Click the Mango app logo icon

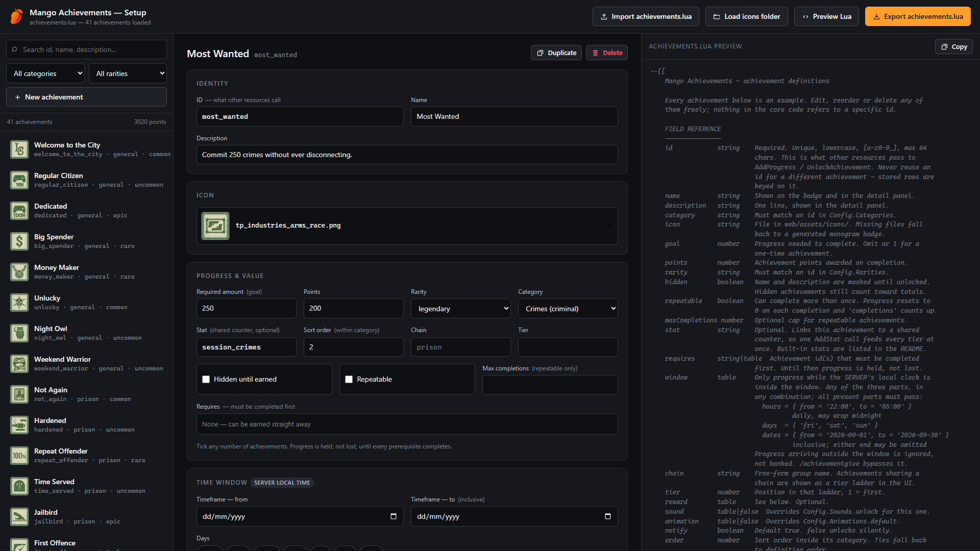point(17,16)
